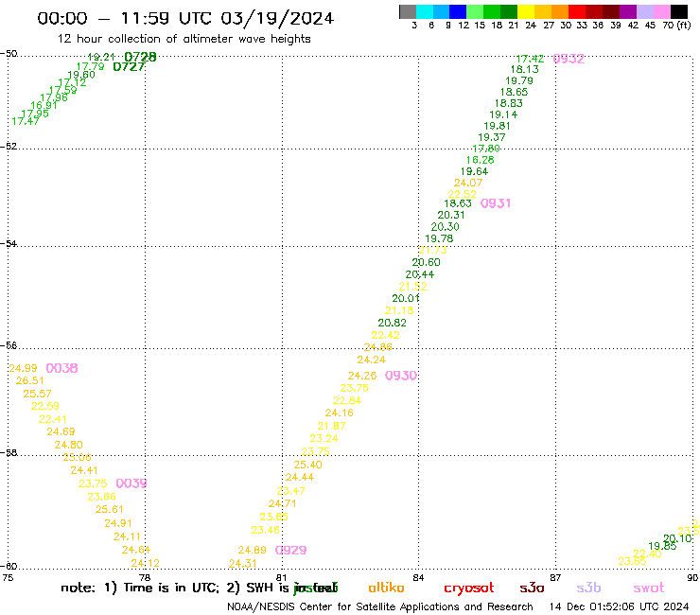
Task: Click the plot title date 03/19/2024
Action: tap(277, 18)
